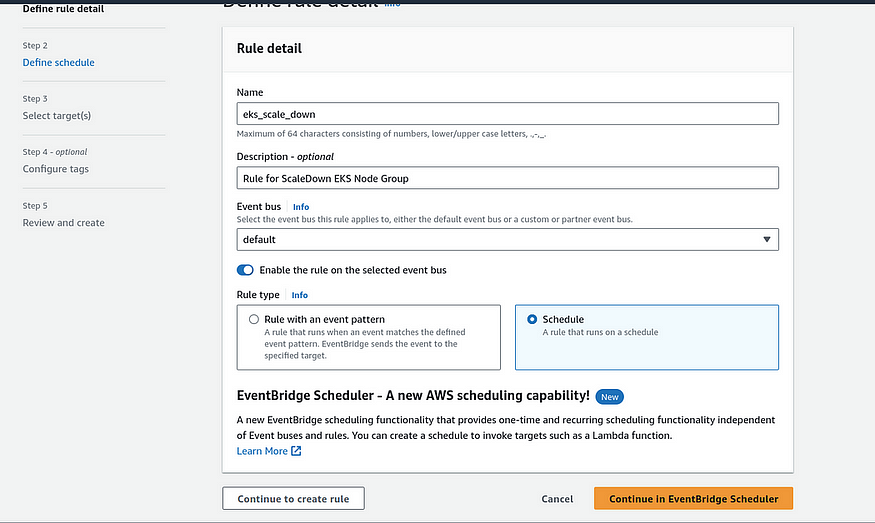875x523 pixels.
Task: Open the Event bus default dropdown
Action: click(x=507, y=239)
